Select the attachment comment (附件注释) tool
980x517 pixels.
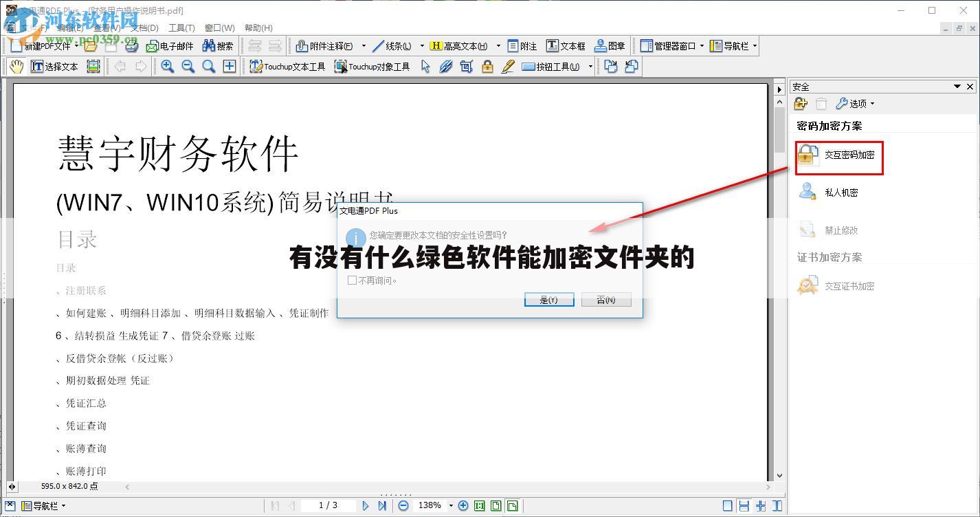coord(324,46)
